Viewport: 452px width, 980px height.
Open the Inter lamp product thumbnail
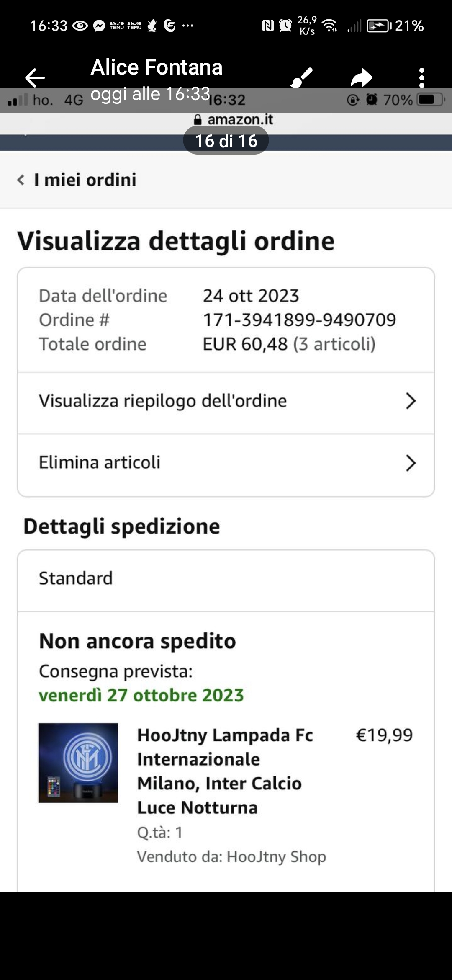point(78,763)
